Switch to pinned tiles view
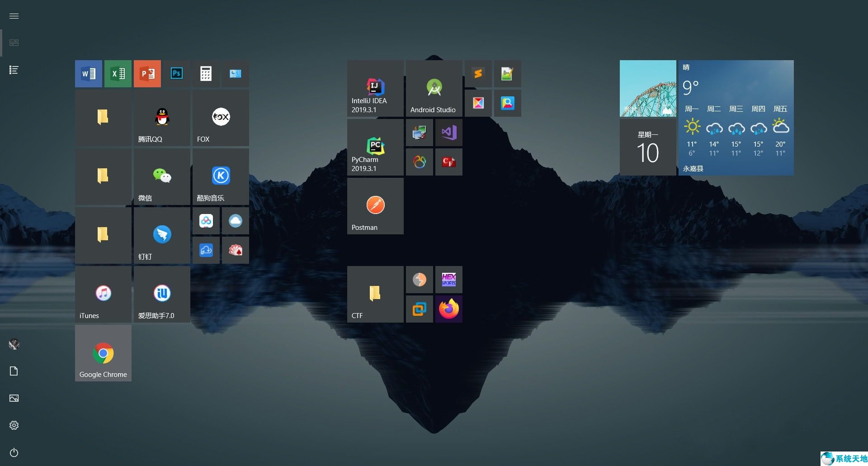868x466 pixels. [14, 43]
